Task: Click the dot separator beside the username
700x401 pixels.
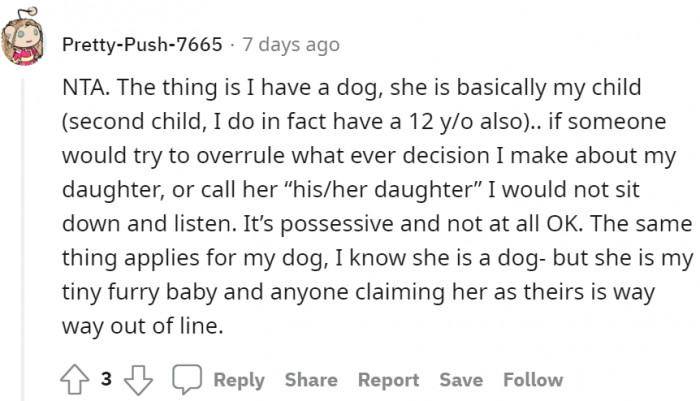Action: tap(232, 45)
